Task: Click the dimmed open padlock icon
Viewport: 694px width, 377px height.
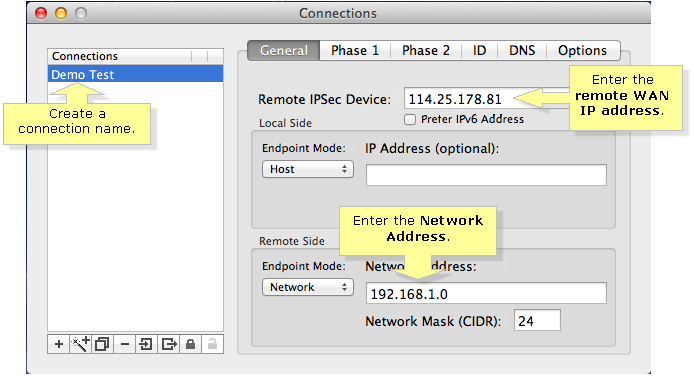Action: click(212, 344)
